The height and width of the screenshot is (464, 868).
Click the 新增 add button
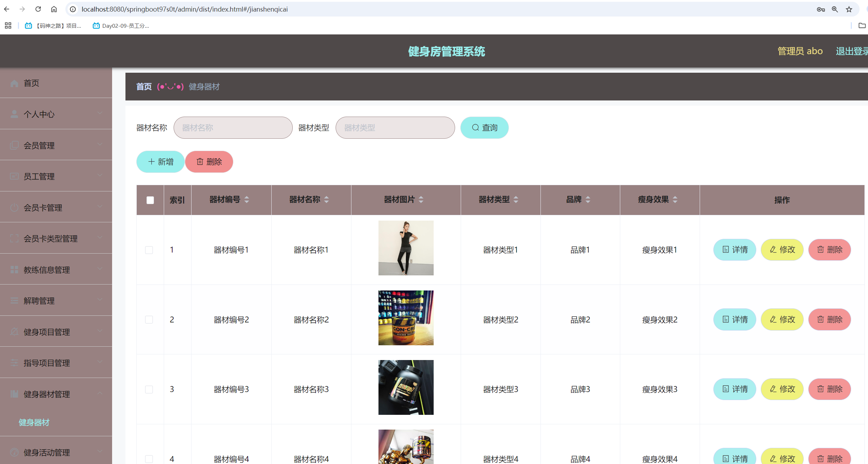[161, 162]
